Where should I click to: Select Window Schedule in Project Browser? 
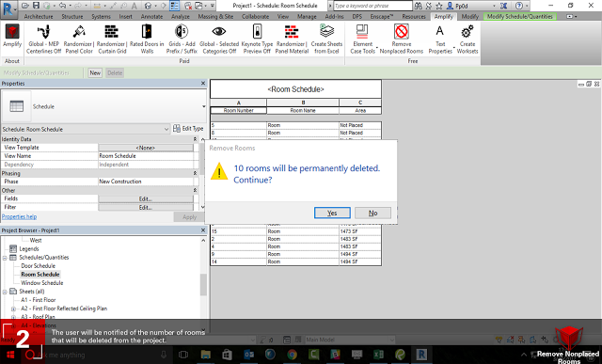(41, 283)
